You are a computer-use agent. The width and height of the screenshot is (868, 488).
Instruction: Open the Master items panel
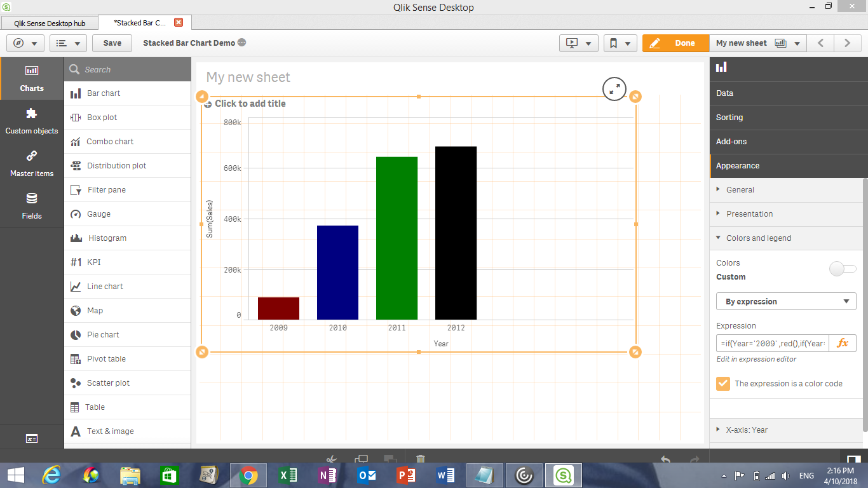click(x=31, y=163)
